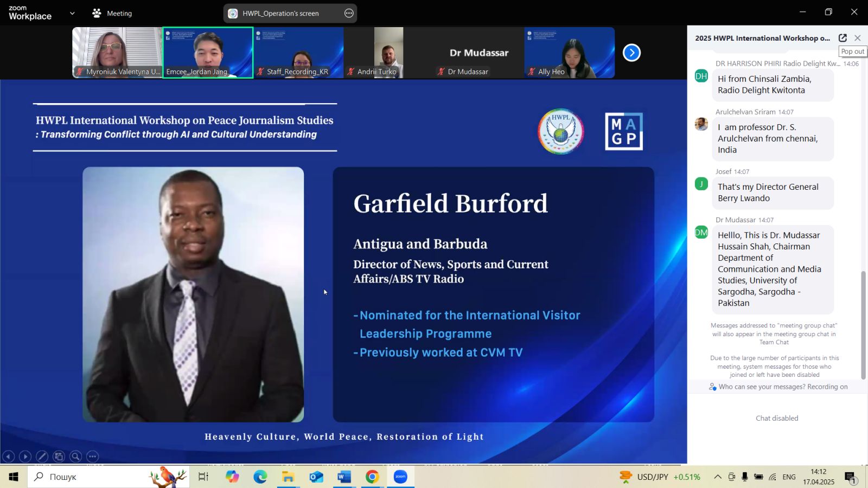Select Myroniuk Valentyna video thumbnail
868x488 pixels.
[x=117, y=53]
